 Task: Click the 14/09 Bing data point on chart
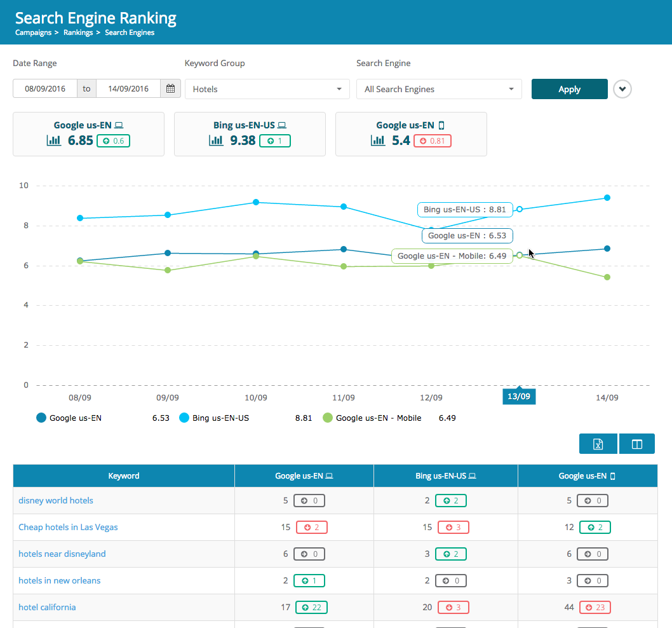(x=607, y=198)
